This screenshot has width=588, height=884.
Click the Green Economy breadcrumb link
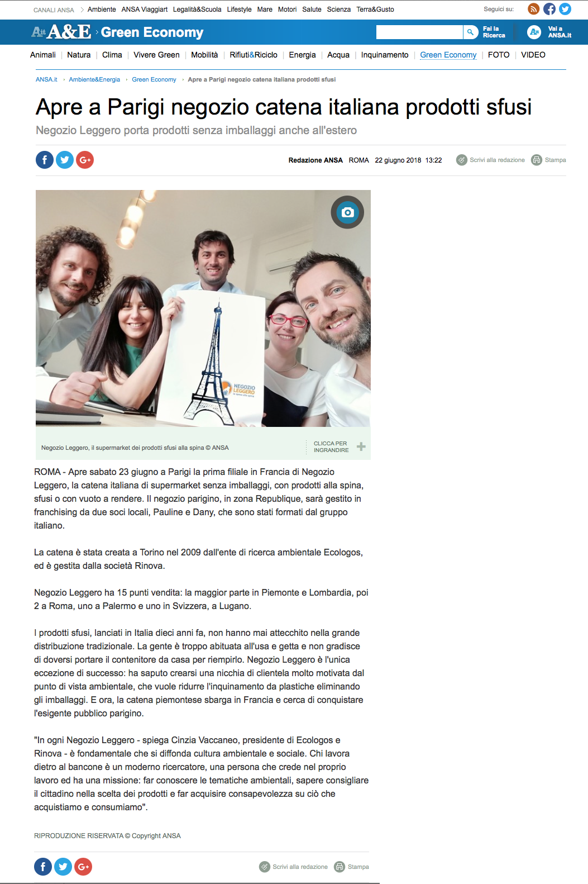[x=154, y=79]
